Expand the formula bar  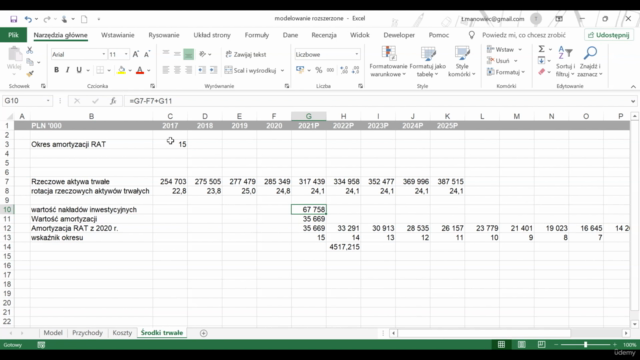tap(633, 101)
